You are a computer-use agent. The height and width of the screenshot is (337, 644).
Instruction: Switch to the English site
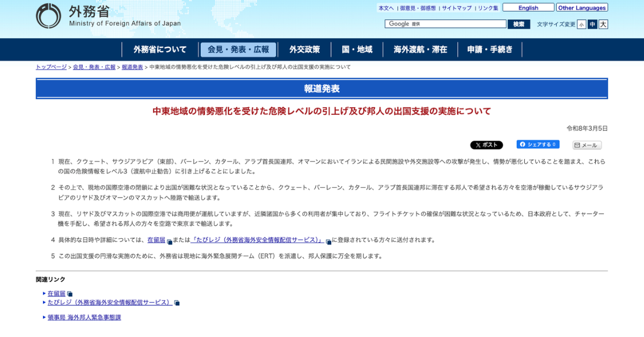pyautogui.click(x=528, y=8)
